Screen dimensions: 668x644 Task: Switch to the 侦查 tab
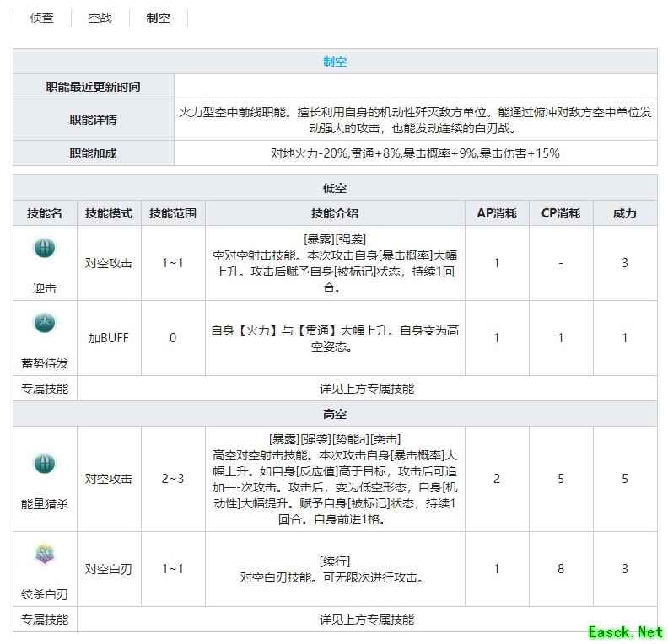pos(42,18)
